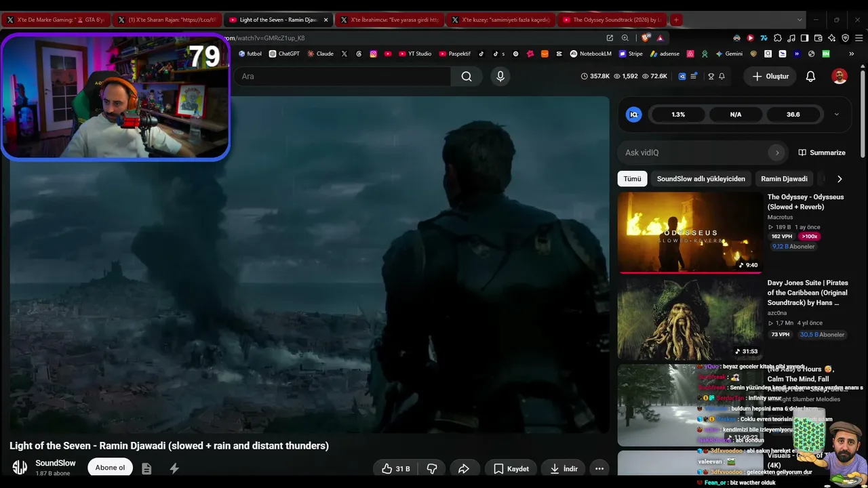Open the Davy Jones Suite video title
868x488 pixels.
tap(808, 293)
